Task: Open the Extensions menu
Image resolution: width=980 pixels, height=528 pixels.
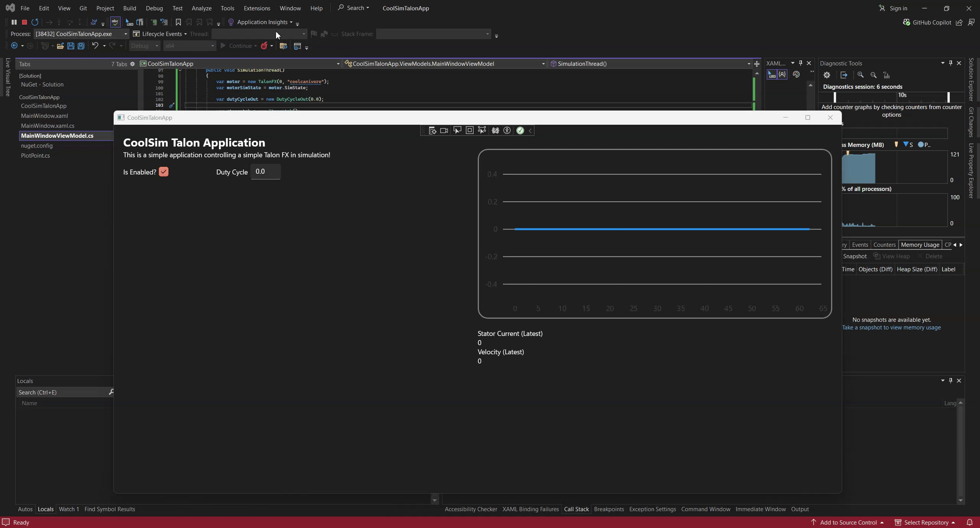Action: click(257, 8)
